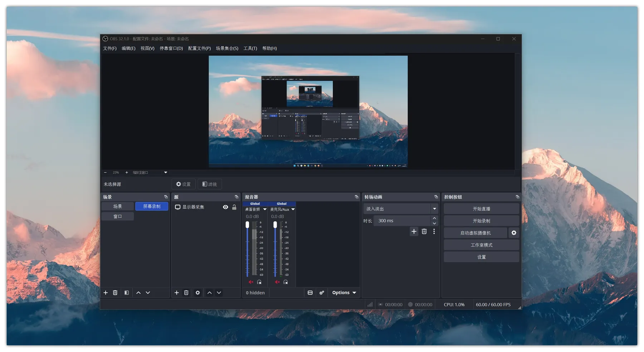Open advanced audio properties gears icon
The width and height of the screenshot is (644, 352).
pyautogui.click(x=322, y=293)
